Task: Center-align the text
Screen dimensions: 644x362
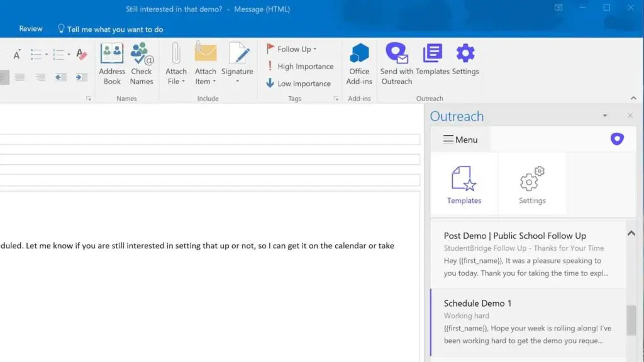Action: click(x=19, y=77)
